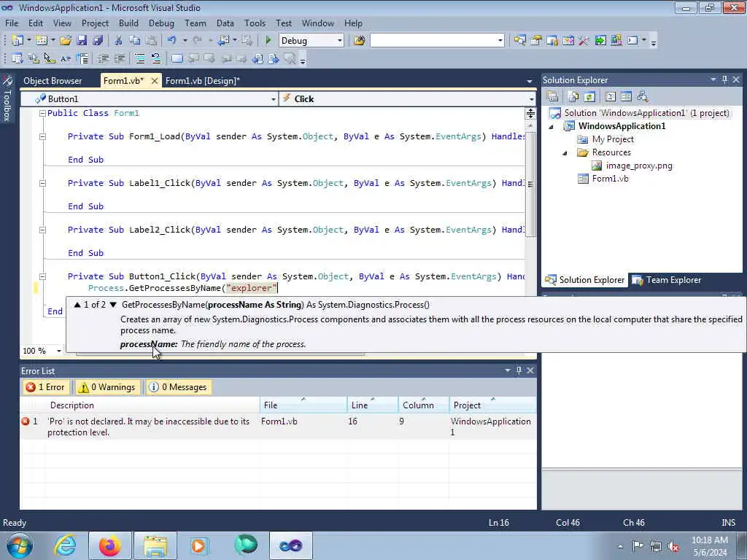This screenshot has width=747, height=560.
Task: Click the Extension Manager toolbar icon
Action: pyautogui.click(x=616, y=41)
